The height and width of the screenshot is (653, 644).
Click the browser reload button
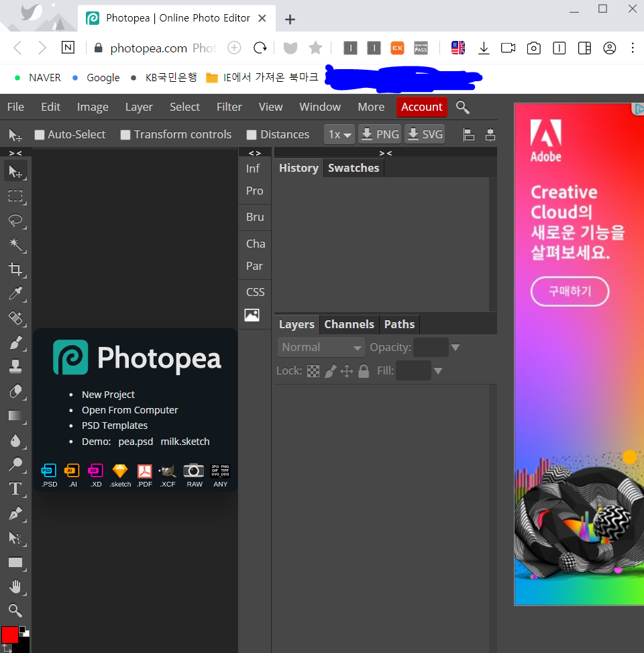(260, 48)
